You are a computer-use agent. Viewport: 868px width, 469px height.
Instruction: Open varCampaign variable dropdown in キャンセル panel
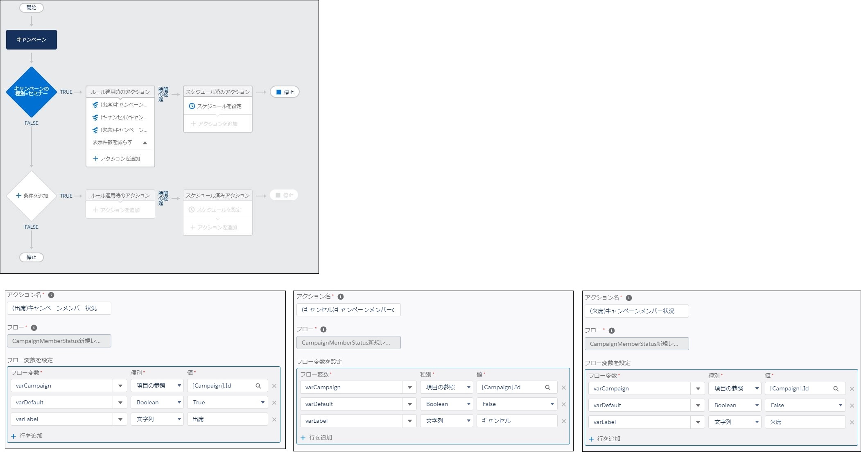409,388
